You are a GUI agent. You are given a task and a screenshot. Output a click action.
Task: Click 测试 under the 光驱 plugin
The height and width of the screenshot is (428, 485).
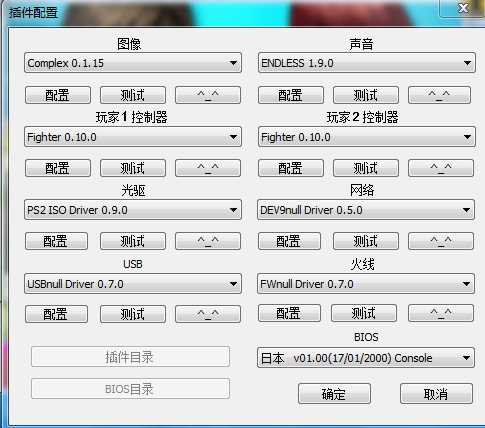tap(133, 241)
